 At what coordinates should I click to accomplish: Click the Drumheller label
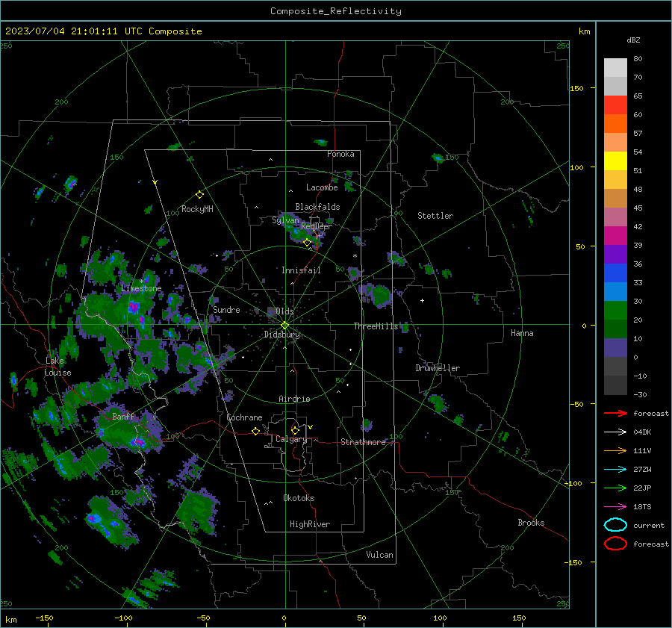(437, 368)
